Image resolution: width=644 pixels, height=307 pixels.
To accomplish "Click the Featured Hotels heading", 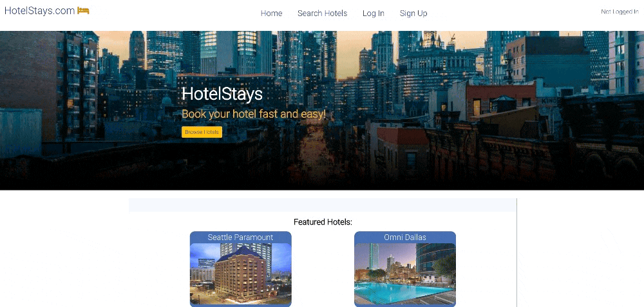I will [x=323, y=222].
